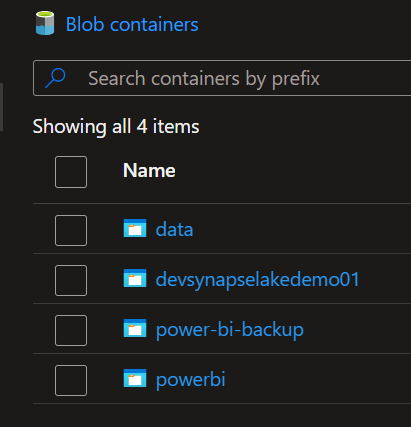
Task: Click the power-bi-backup container icon
Action: [135, 328]
